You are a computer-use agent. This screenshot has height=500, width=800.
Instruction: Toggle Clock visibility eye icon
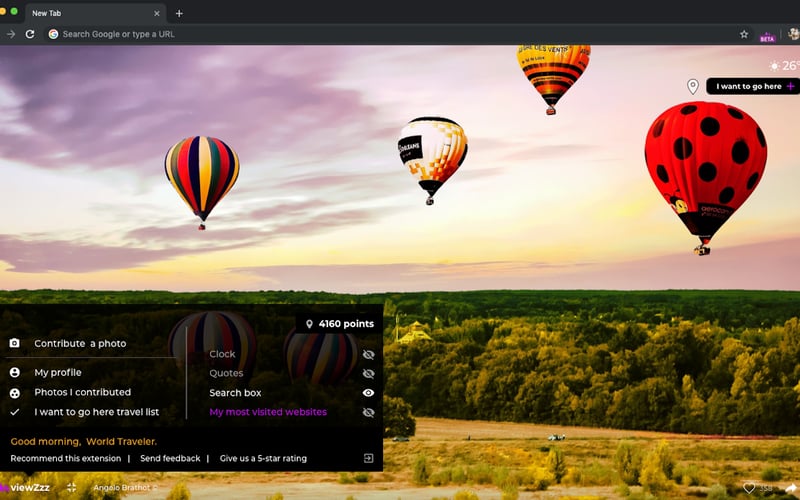368,354
